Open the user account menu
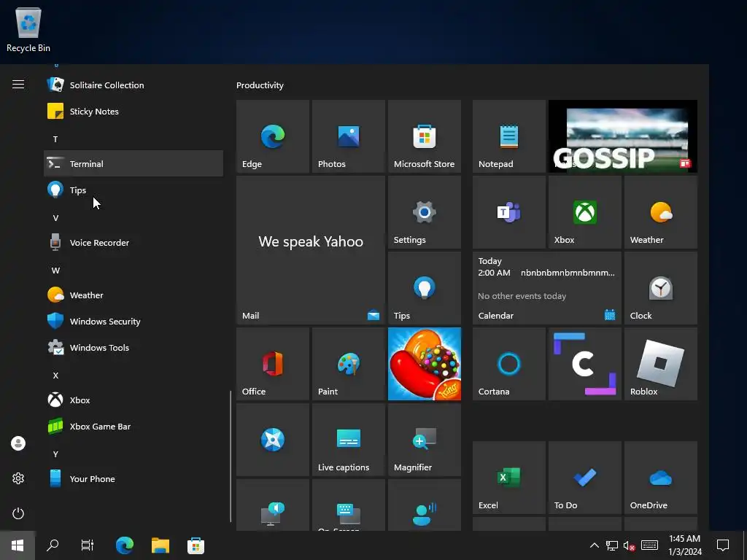 point(18,443)
